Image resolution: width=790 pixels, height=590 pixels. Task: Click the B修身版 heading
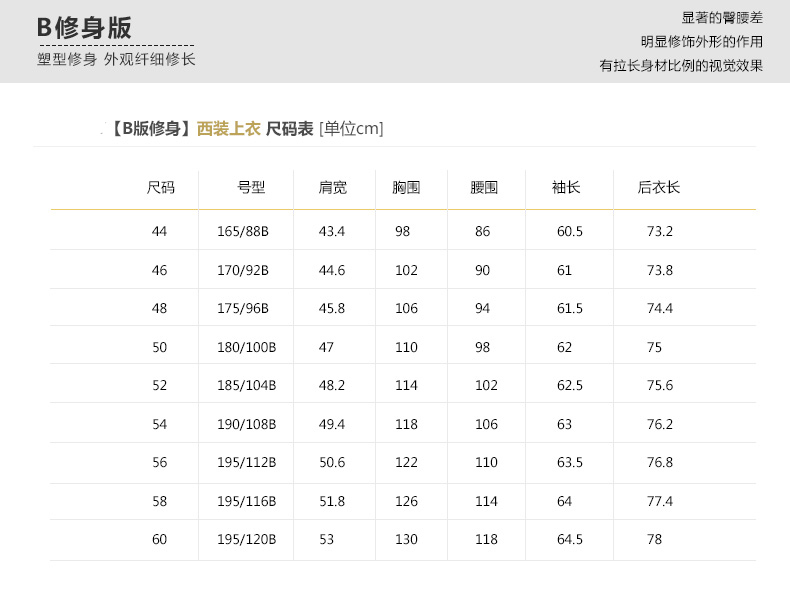[84, 28]
